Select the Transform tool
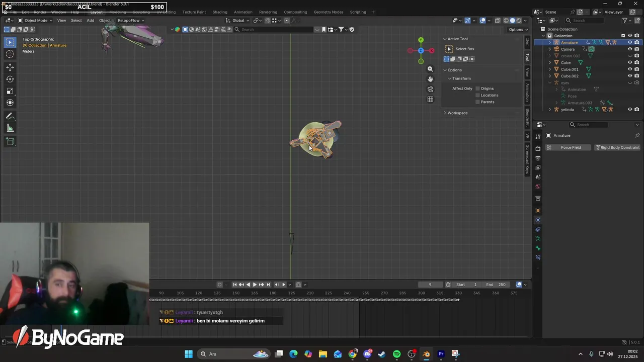 tap(10, 103)
